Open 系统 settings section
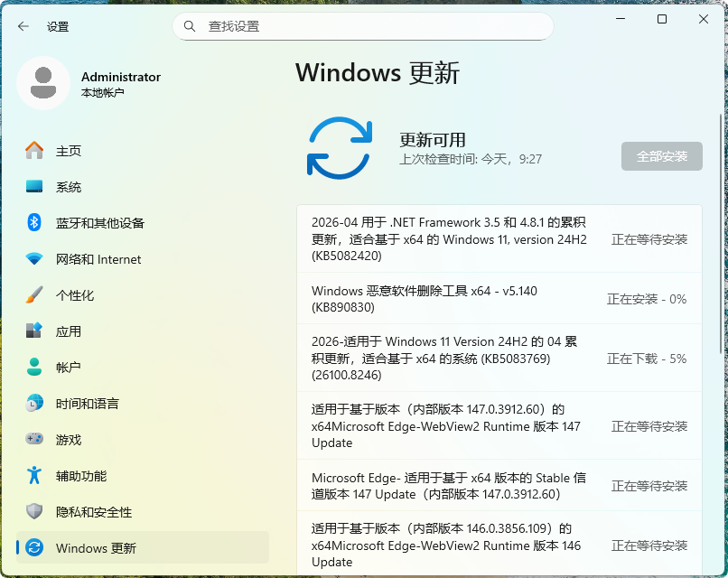Image resolution: width=728 pixels, height=578 pixels. click(143, 187)
